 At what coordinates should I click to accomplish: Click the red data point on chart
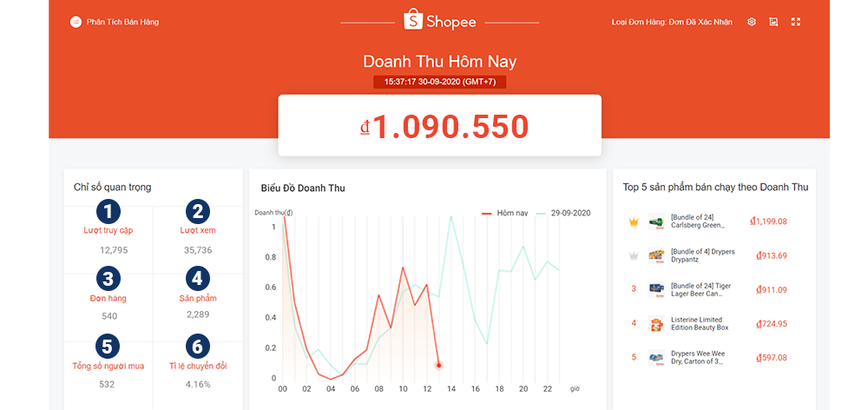pos(438,365)
